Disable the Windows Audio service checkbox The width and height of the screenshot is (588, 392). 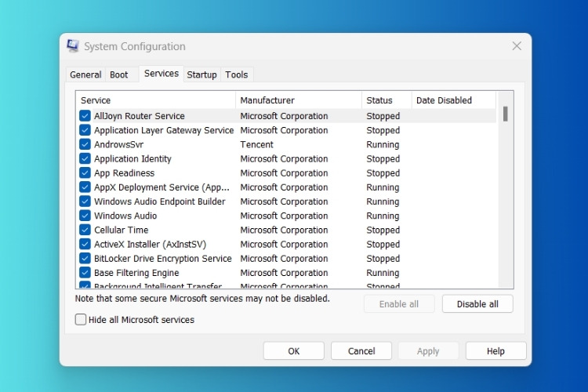click(x=85, y=216)
